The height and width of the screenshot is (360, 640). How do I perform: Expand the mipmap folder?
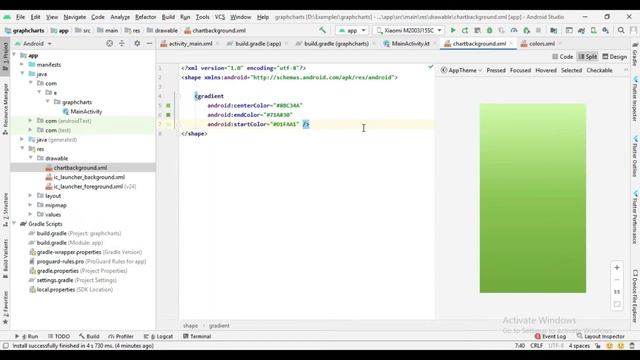[30, 205]
